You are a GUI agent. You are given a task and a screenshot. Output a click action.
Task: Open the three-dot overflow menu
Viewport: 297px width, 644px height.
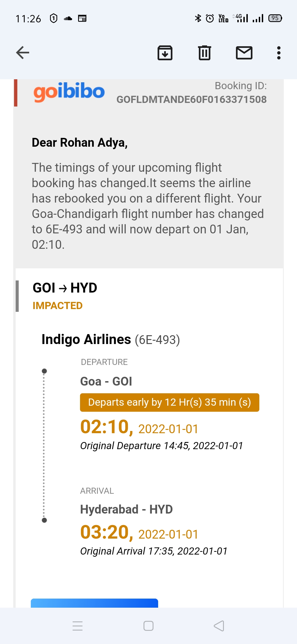(x=279, y=53)
